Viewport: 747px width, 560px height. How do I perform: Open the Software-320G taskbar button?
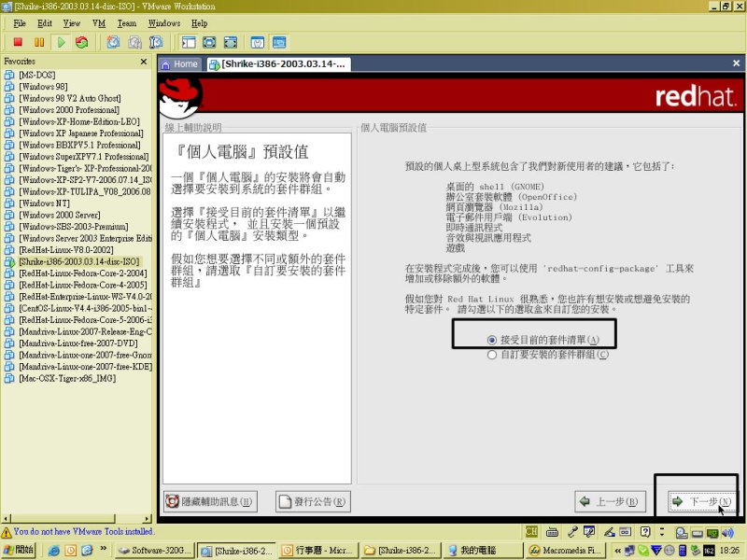(154, 551)
